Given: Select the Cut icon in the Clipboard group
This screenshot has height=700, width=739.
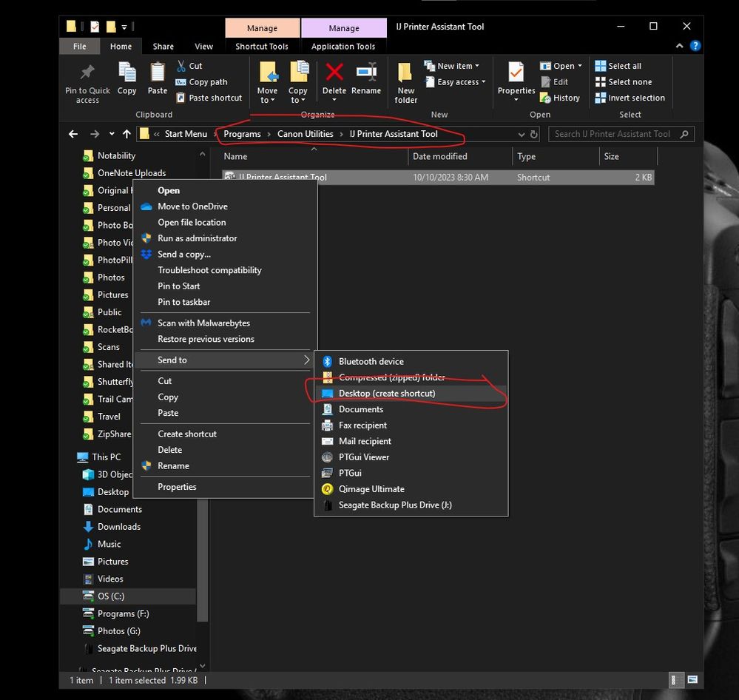Looking at the screenshot, I should 181,65.
